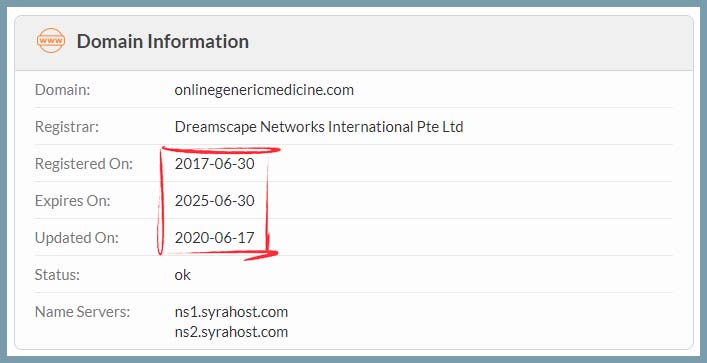Click the Domain: label
The width and height of the screenshot is (707, 363).
[x=63, y=90]
